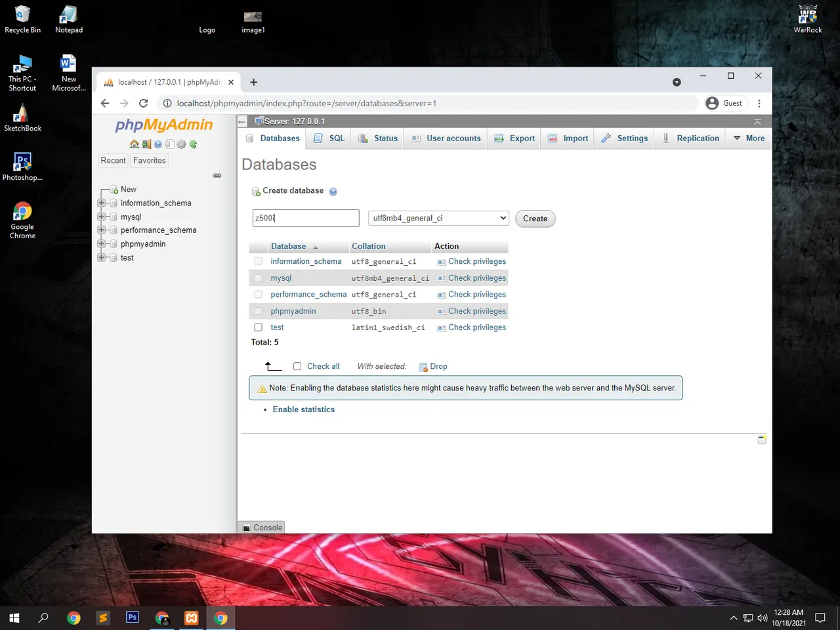
Task: Tick the performance_schema row checkbox
Action: point(259,295)
